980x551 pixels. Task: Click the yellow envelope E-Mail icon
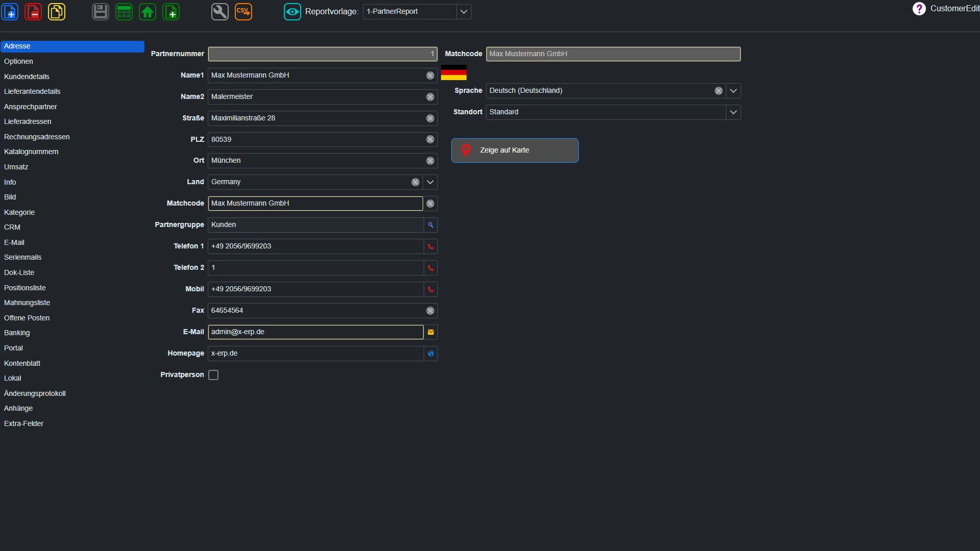tap(431, 332)
